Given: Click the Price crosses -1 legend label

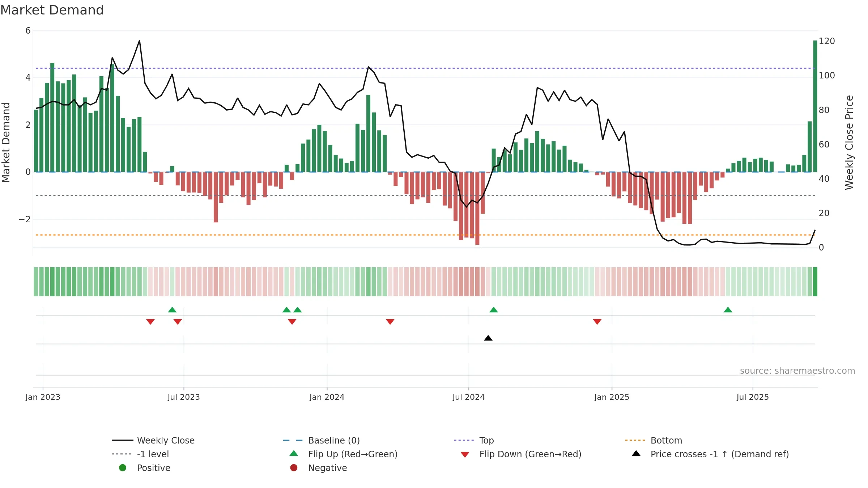Looking at the screenshot, I should pyautogui.click(x=720, y=454).
